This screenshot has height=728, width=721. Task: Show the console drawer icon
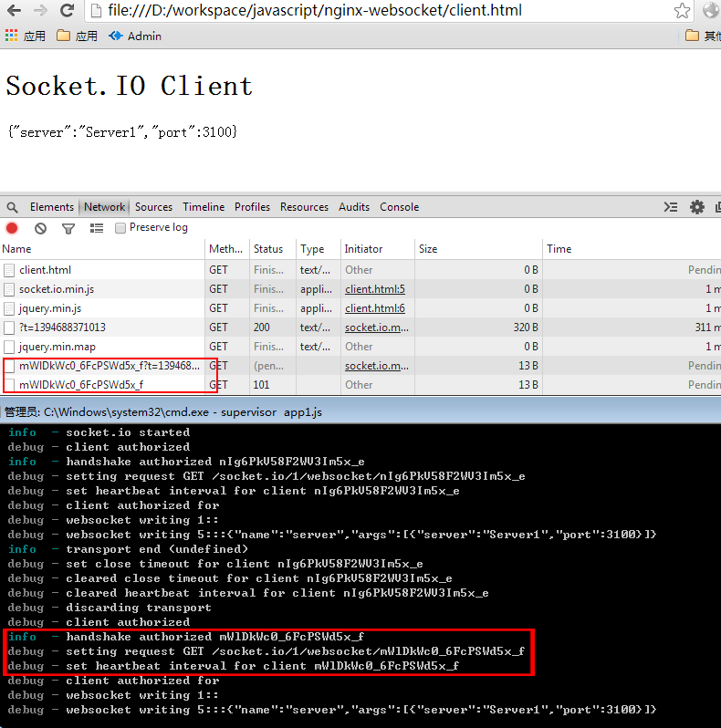(671, 207)
